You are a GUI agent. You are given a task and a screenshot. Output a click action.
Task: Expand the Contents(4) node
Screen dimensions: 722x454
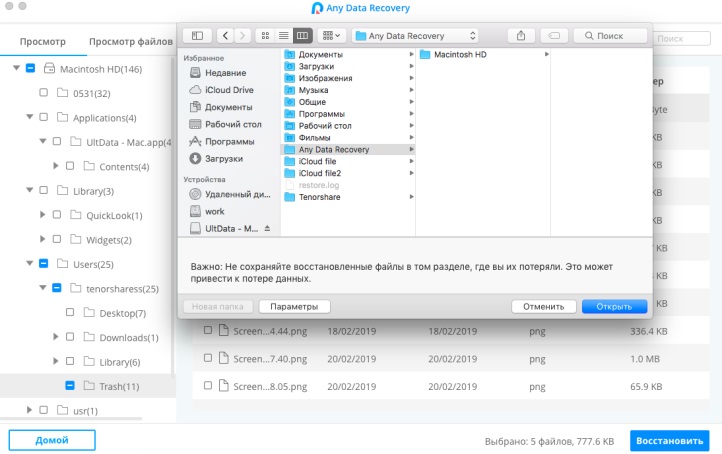(56, 166)
